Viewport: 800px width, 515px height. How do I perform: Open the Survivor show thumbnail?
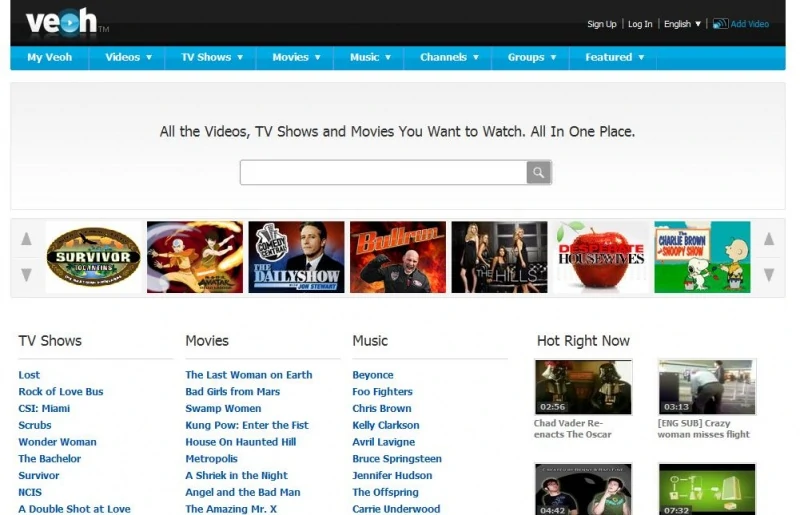(x=93, y=257)
